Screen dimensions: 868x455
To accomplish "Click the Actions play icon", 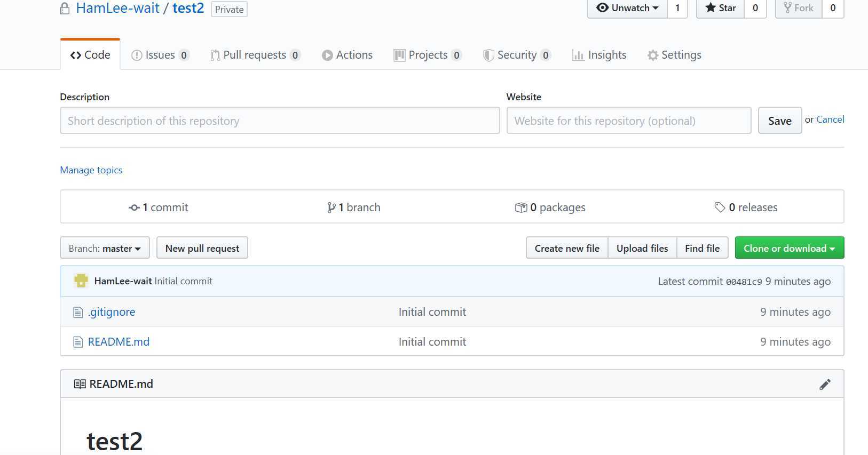I will (x=327, y=55).
